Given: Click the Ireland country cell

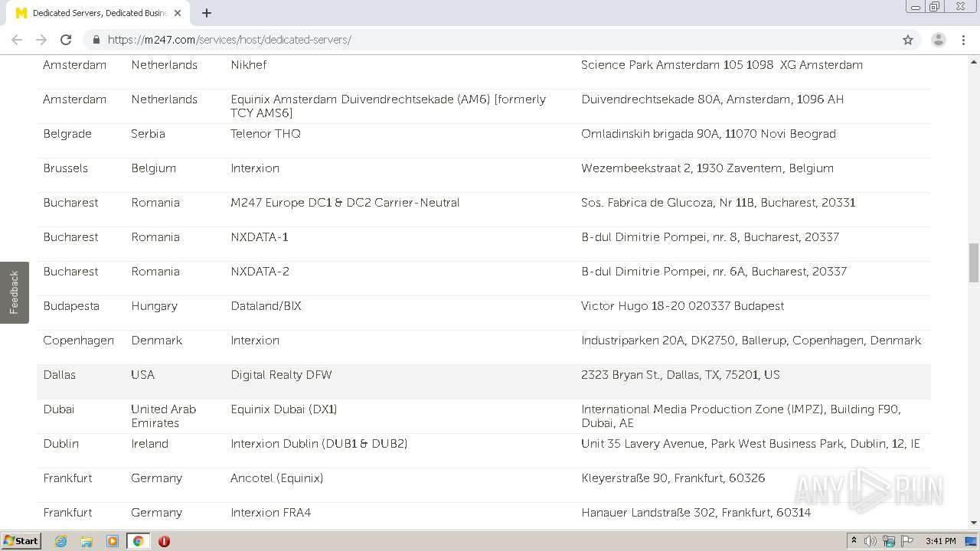Looking at the screenshot, I should [x=149, y=444].
